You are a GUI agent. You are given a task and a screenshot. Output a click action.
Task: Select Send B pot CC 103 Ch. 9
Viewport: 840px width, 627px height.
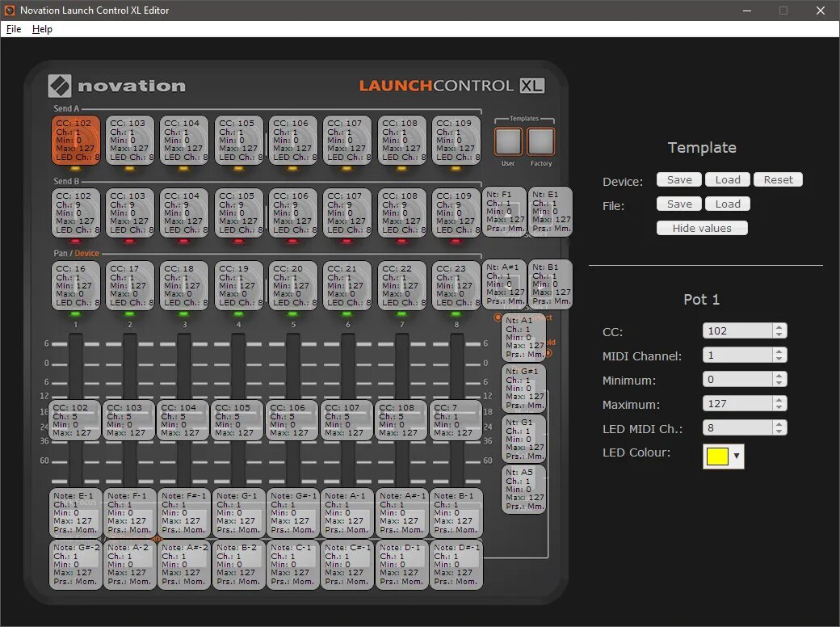[130, 213]
